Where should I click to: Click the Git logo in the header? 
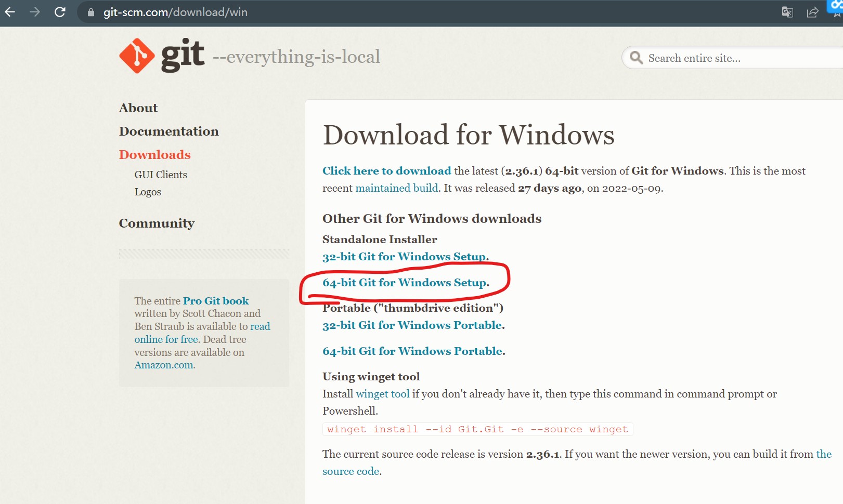[162, 56]
